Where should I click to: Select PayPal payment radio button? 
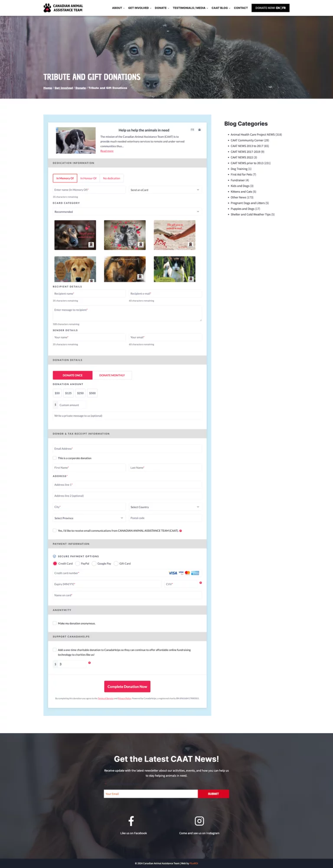78,564
